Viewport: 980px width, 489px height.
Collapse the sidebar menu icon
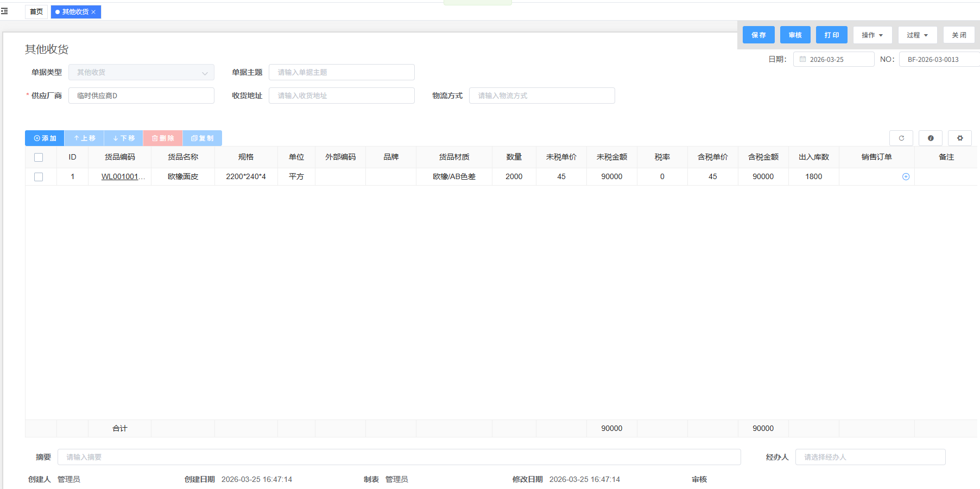[4, 11]
